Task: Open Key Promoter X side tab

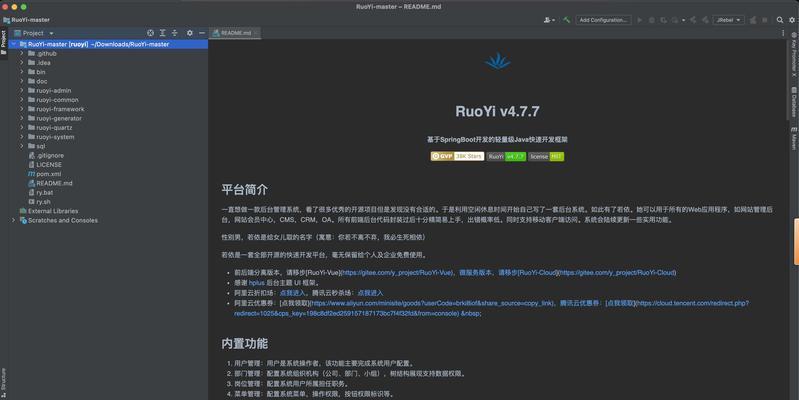Action: (793, 55)
